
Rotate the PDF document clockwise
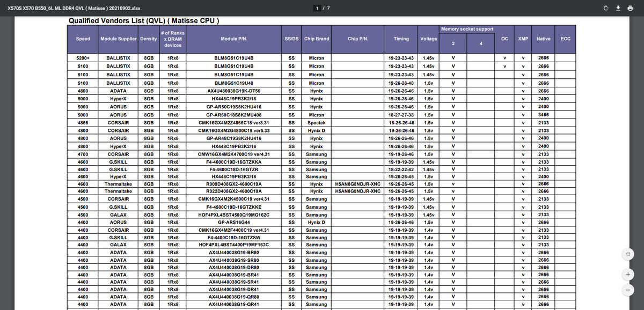click(606, 8)
